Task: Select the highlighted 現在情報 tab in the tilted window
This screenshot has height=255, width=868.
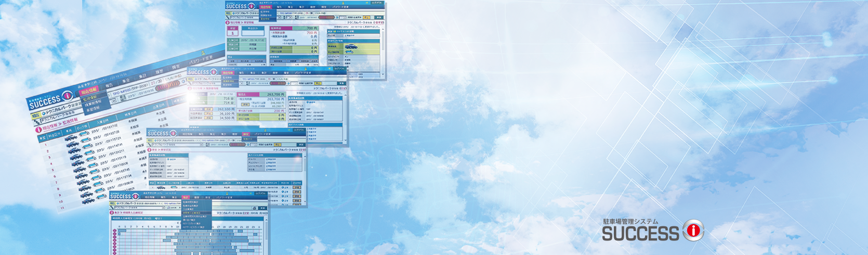Action: [x=89, y=92]
